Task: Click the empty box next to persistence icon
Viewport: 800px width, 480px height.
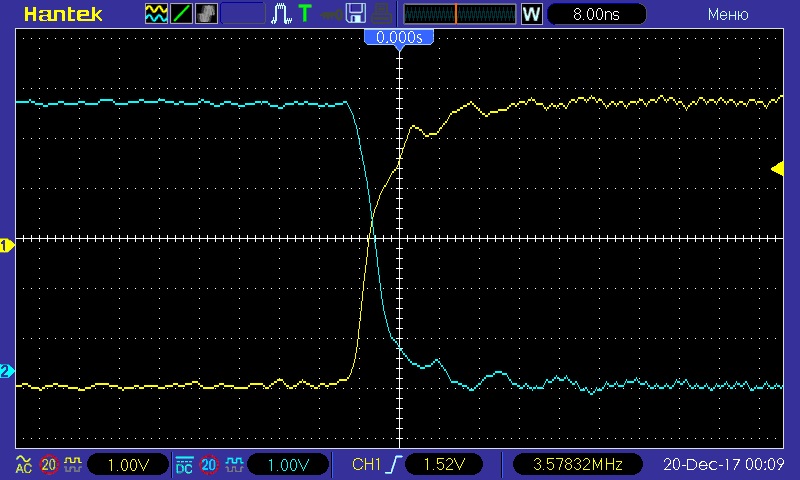Action: (243, 14)
